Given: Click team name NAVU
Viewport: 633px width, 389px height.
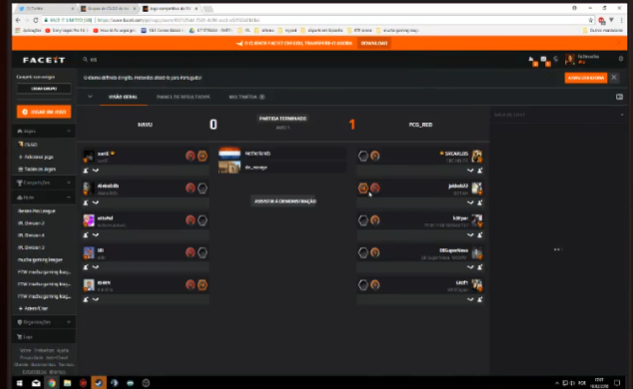Looking at the screenshot, I should 145,125.
